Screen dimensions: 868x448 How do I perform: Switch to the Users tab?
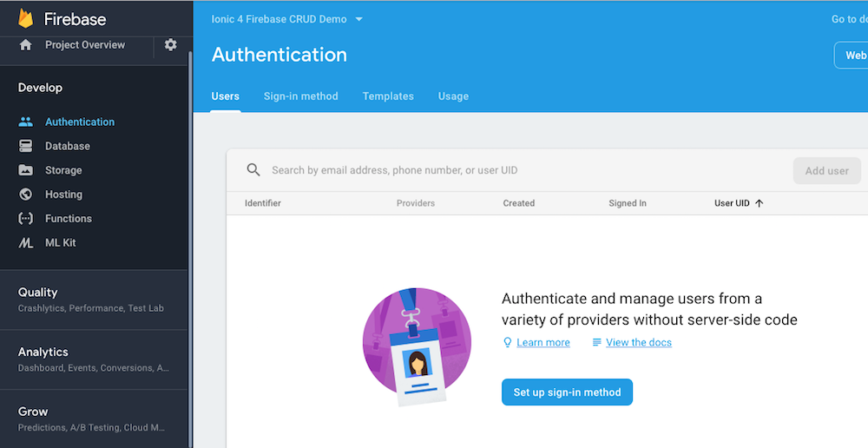[226, 96]
